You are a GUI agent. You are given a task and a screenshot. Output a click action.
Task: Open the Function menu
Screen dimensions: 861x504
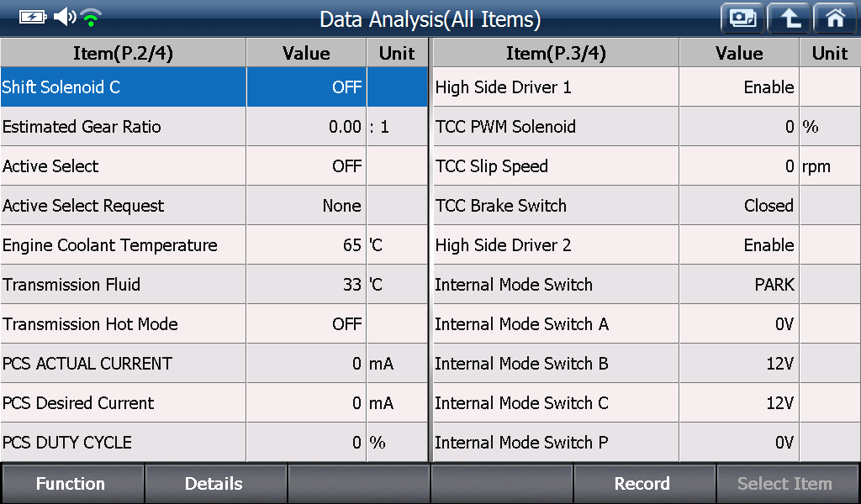coord(72,484)
